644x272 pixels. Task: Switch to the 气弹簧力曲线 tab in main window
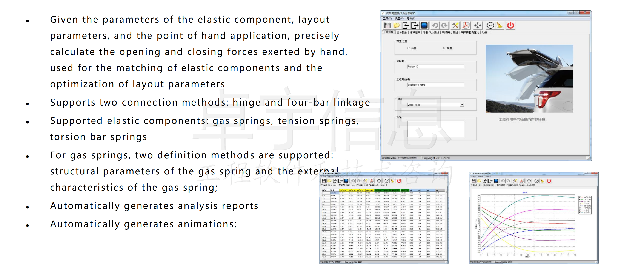[450, 32]
